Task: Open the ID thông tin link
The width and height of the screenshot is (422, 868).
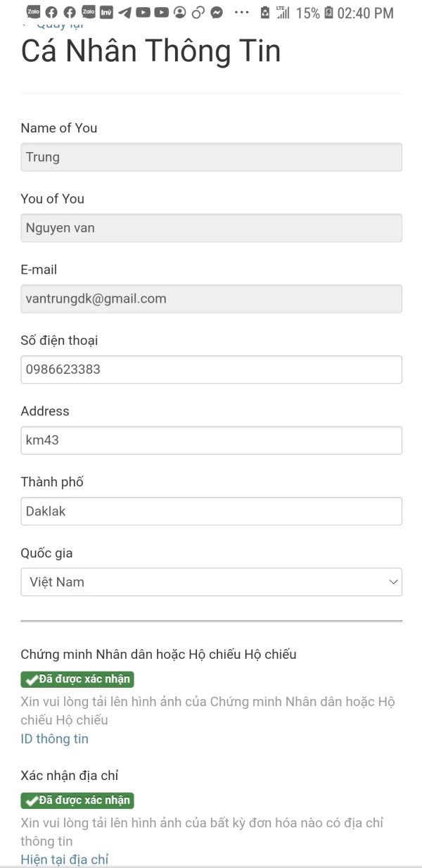Action: [54, 738]
